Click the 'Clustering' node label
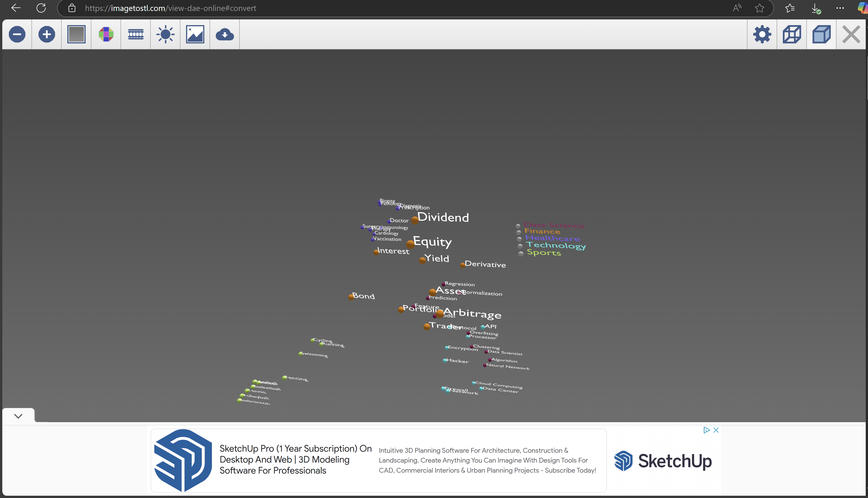 (x=486, y=347)
